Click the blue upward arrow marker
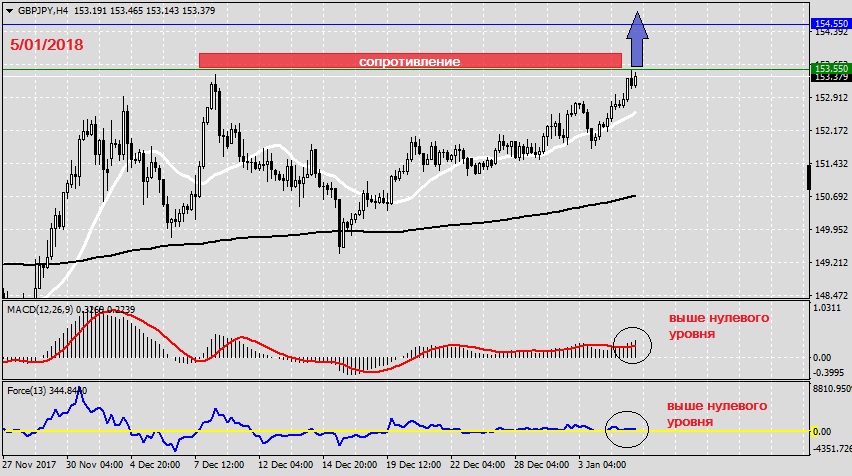Image resolution: width=852 pixels, height=476 pixels. coord(637,38)
